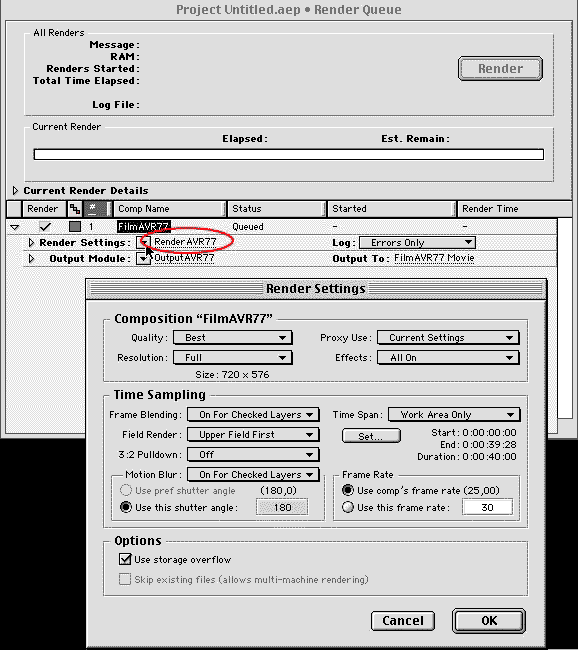Expand Current Render Details section
The width and height of the screenshot is (578, 650).
15,191
